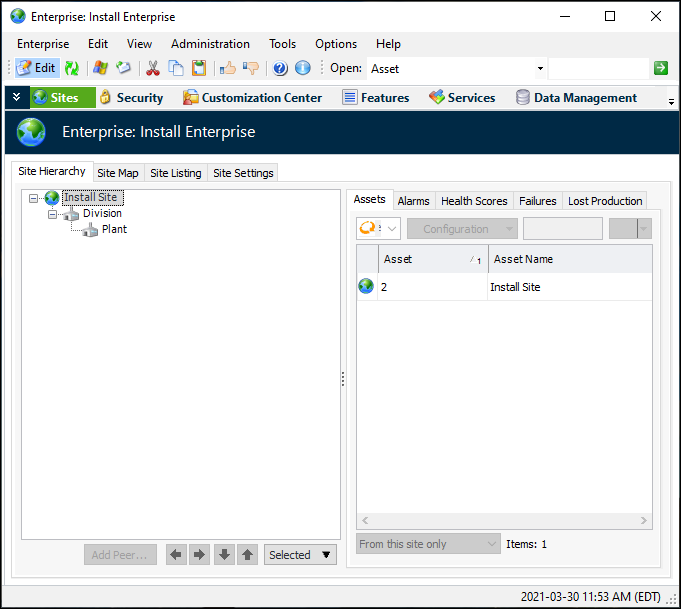Click the move left arrow button
This screenshot has height=609, width=681.
(176, 555)
